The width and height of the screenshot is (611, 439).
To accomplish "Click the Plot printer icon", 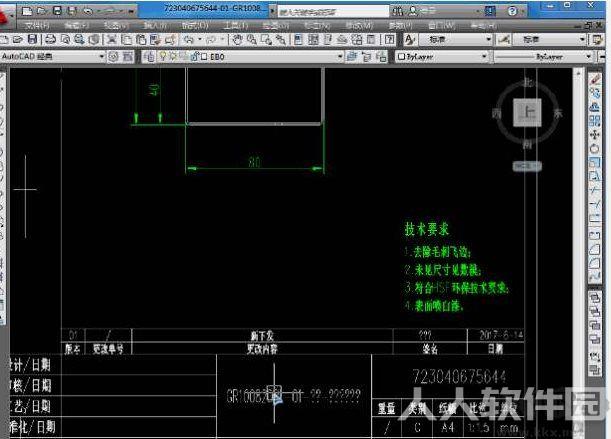I will point(50,39).
